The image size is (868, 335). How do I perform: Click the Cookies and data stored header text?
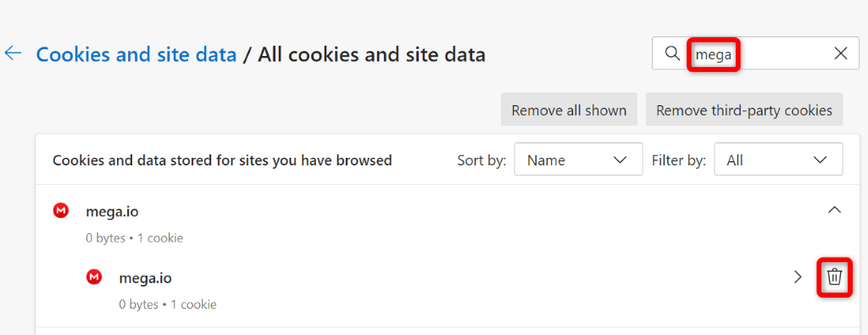(x=222, y=160)
